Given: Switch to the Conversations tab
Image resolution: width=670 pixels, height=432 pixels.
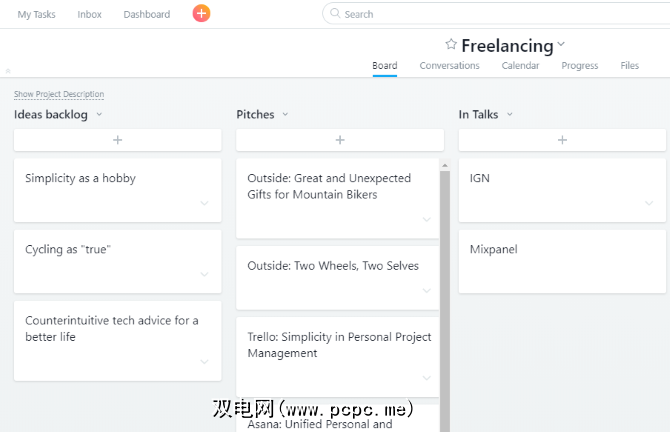Looking at the screenshot, I should [x=449, y=66].
